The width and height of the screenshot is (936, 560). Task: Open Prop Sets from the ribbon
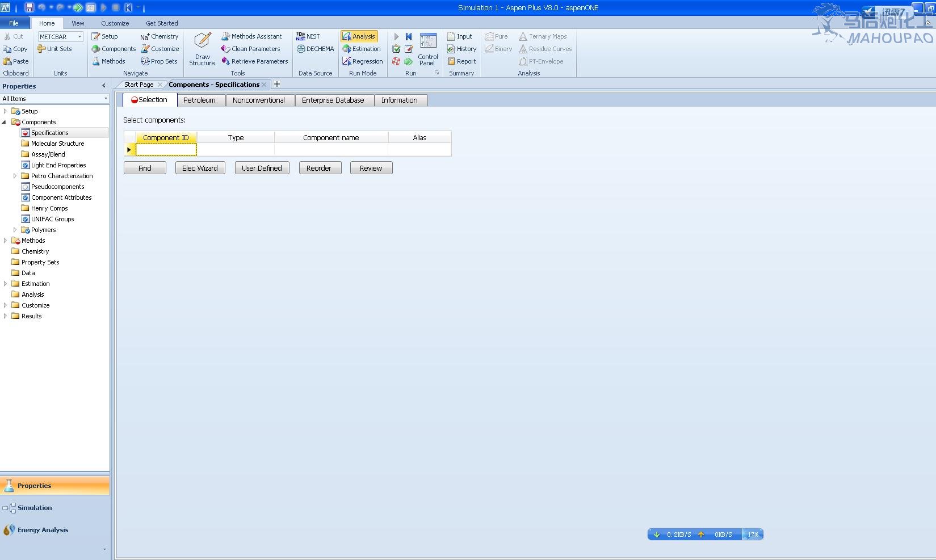click(x=159, y=61)
